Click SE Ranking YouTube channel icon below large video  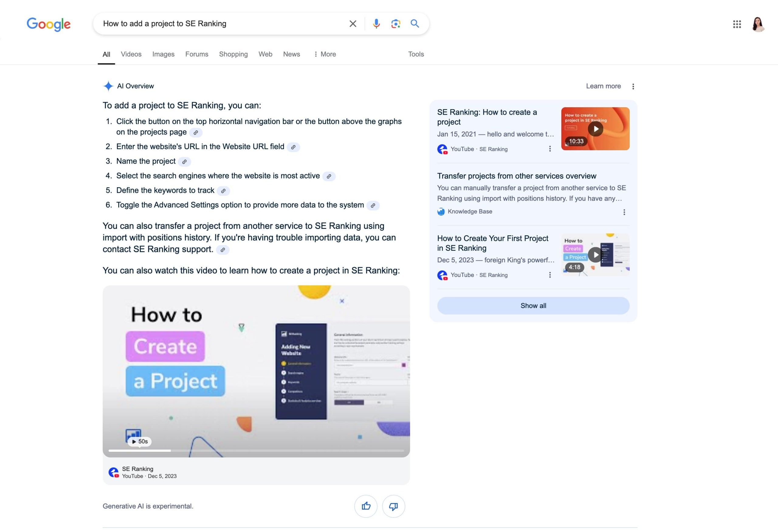[114, 472]
